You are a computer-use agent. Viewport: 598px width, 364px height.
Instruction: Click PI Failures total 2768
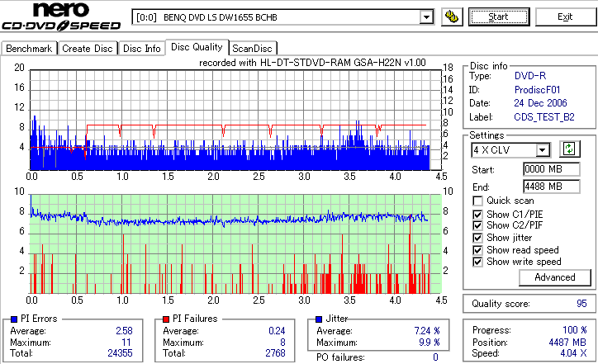(x=275, y=353)
